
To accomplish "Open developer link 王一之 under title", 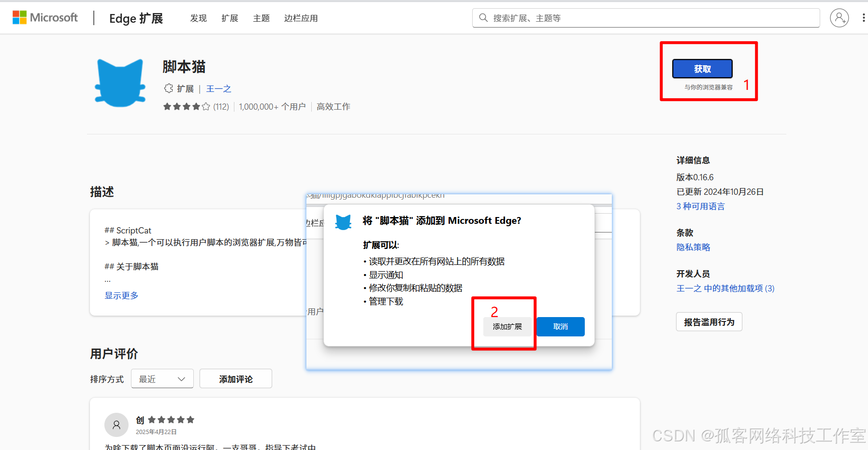I will 218,88.
